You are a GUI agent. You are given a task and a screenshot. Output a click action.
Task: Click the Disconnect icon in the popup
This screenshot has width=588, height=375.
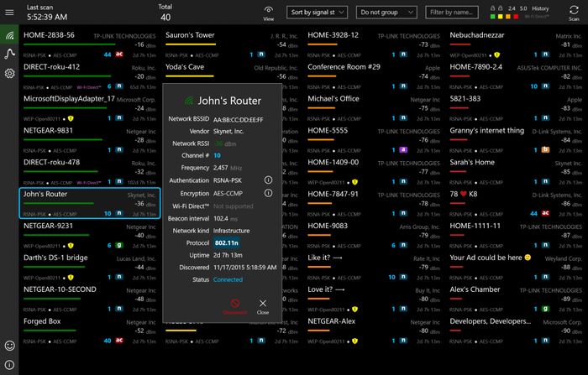[236, 307]
